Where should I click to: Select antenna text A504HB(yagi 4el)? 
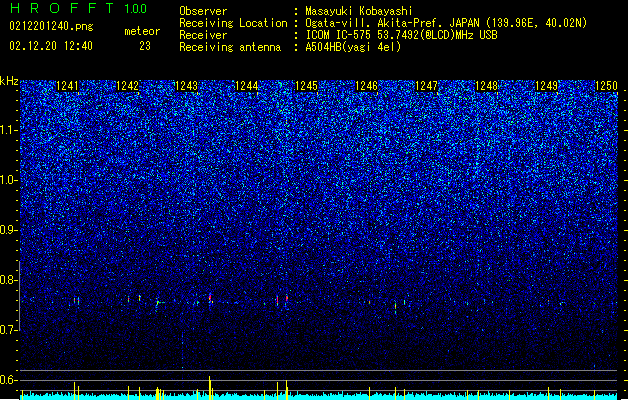click(353, 47)
